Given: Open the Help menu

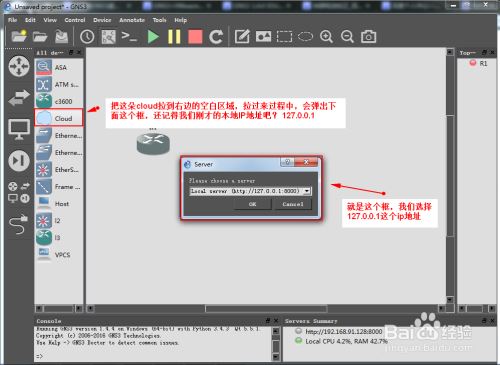Looking at the screenshot, I should tap(181, 20).
